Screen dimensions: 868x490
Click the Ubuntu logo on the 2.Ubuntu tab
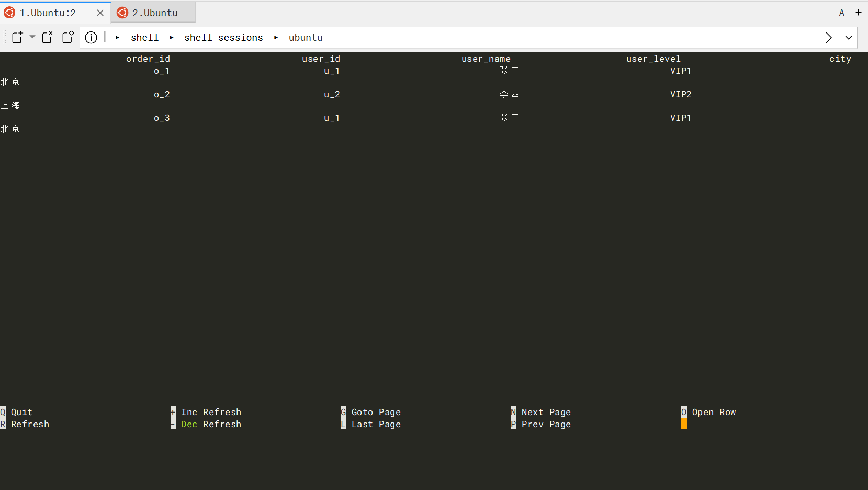122,13
